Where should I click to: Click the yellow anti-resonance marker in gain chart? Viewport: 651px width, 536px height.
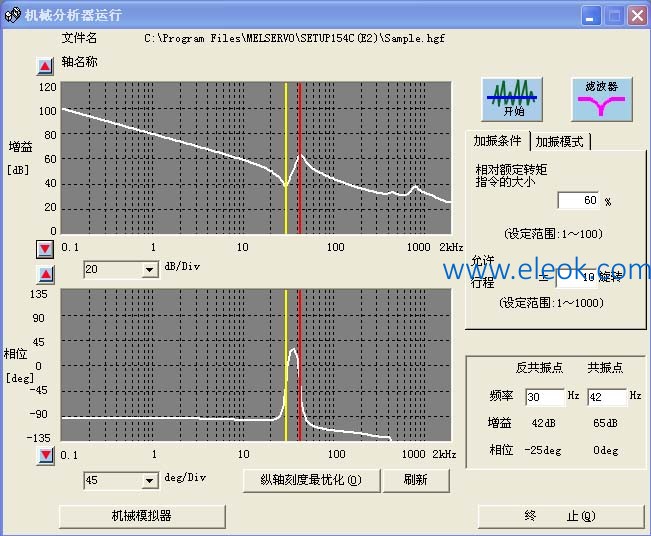click(286, 159)
